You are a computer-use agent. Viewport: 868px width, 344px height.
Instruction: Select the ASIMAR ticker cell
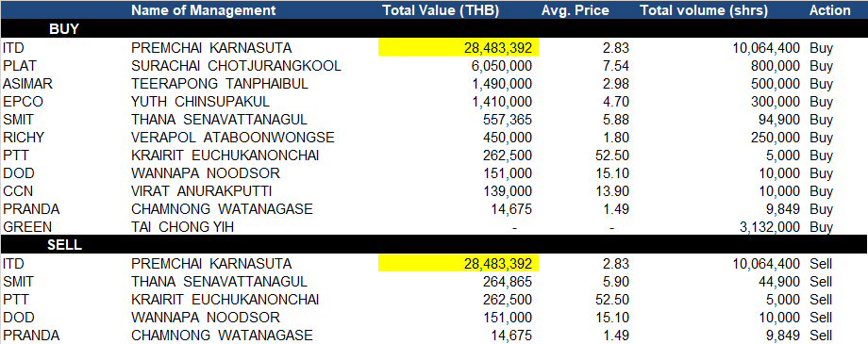[26, 84]
